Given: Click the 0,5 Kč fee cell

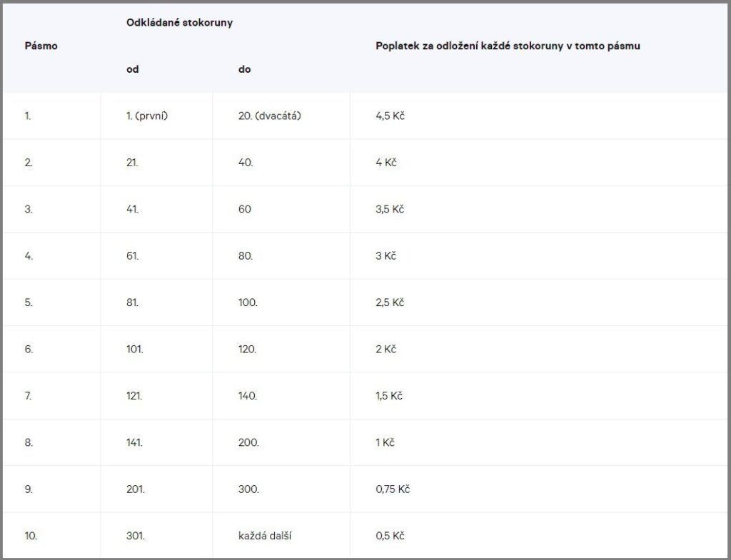Looking at the screenshot, I should tap(390, 535).
